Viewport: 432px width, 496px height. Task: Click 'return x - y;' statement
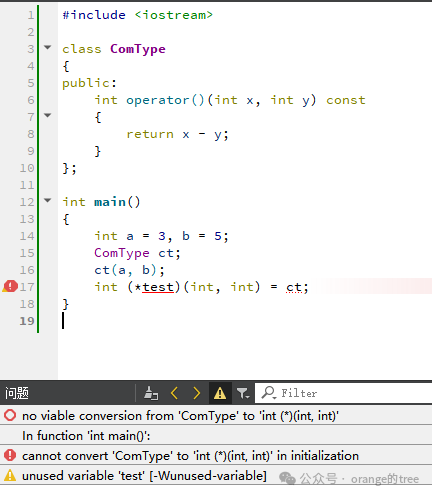click(177, 134)
